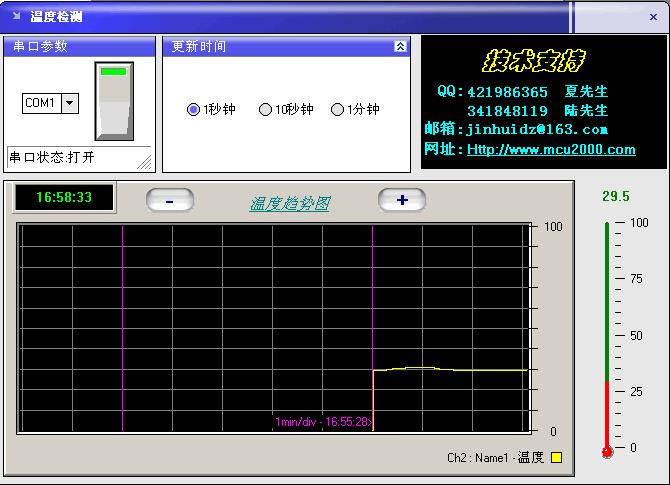
Task: Click the yellow Ch2 legend color swatch
Action: point(556,457)
